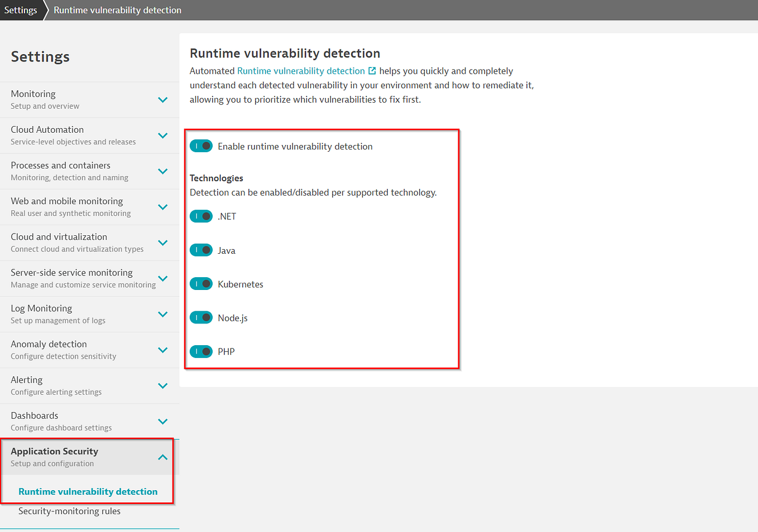Toggle Node.js detection off
This screenshot has height=532, width=758.
(x=201, y=317)
